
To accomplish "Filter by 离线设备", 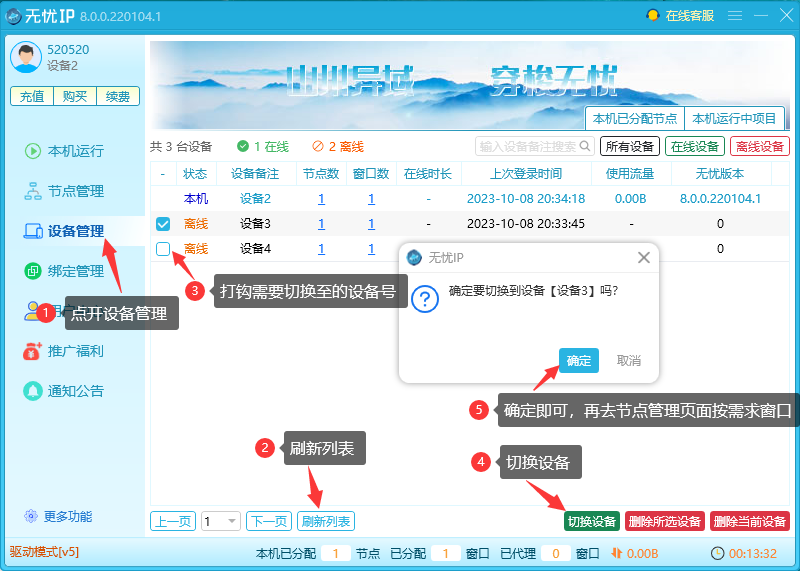I will pos(759,146).
